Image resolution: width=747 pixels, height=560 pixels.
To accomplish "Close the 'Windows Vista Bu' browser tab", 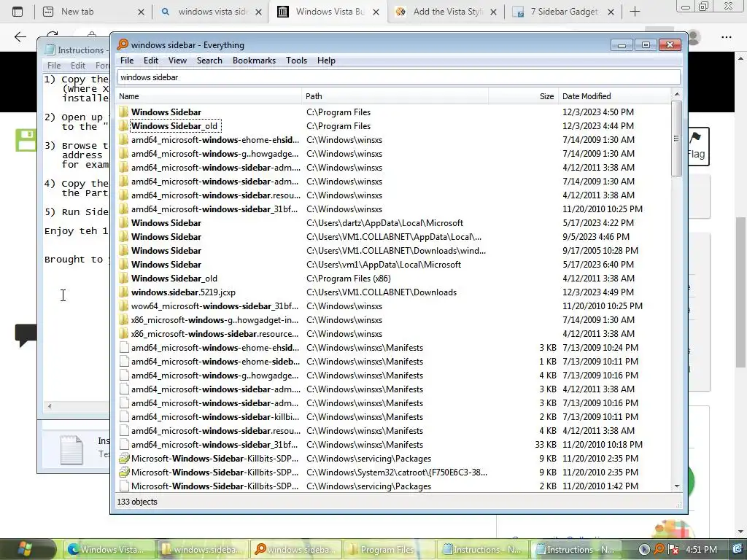I will pyautogui.click(x=376, y=12).
